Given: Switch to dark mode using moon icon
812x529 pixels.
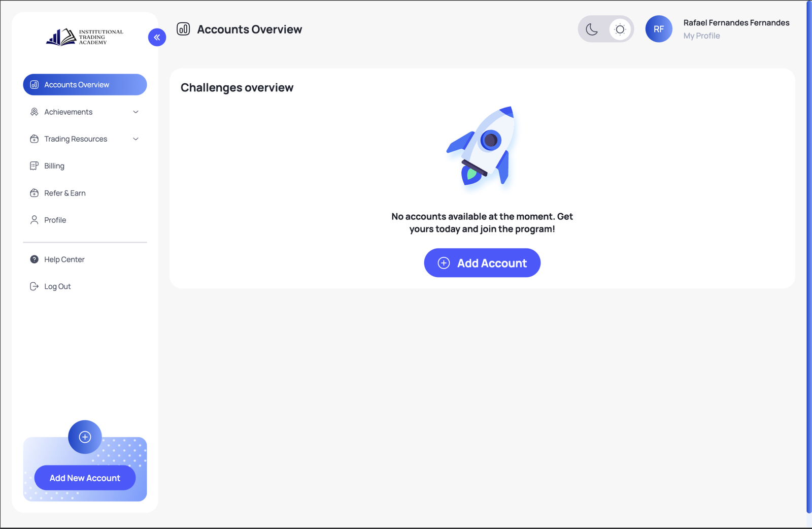Looking at the screenshot, I should pos(592,29).
